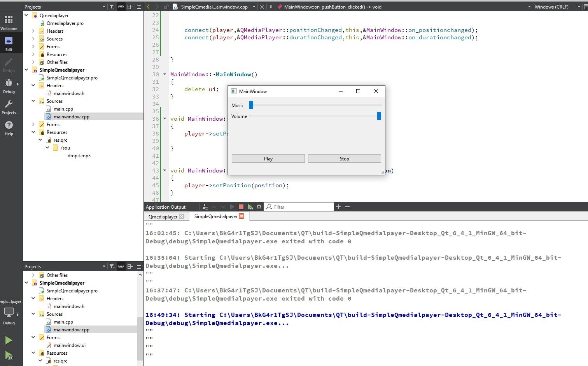
Task: Expand Sources under Qmediaplayer project
Action: point(33,39)
